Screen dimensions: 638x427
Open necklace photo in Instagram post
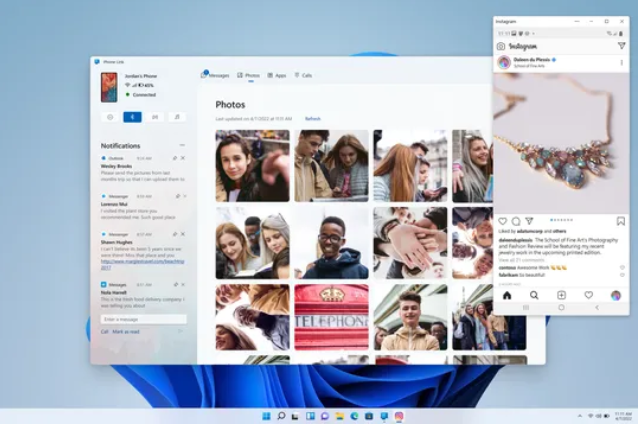562,143
